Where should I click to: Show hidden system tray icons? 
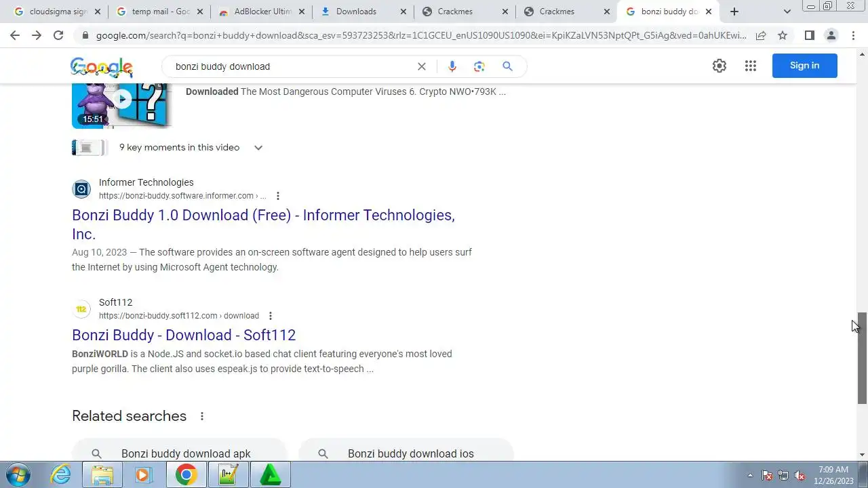[750, 475]
